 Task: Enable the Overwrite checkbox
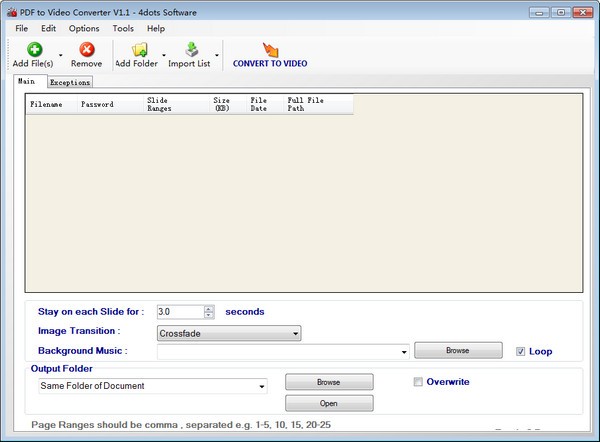click(x=418, y=381)
